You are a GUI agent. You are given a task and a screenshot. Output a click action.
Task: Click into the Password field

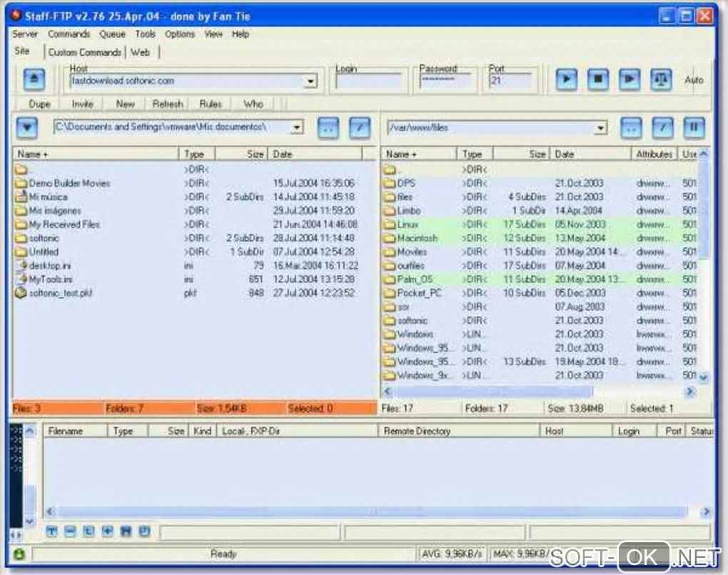(x=445, y=81)
